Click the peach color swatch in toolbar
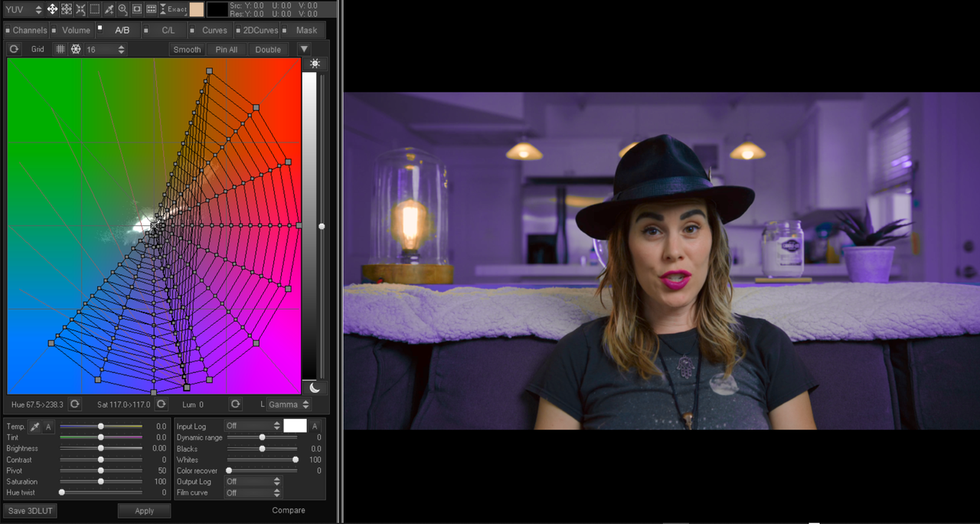This screenshot has width=980, height=524. coord(197,9)
